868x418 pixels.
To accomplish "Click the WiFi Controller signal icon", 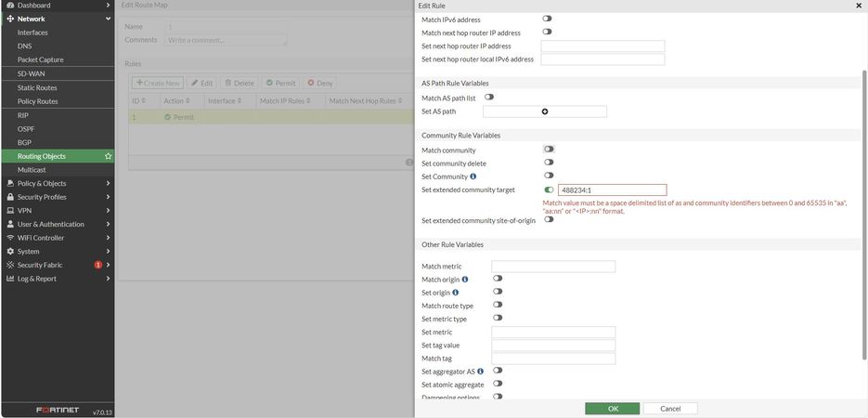I will pos(10,238).
